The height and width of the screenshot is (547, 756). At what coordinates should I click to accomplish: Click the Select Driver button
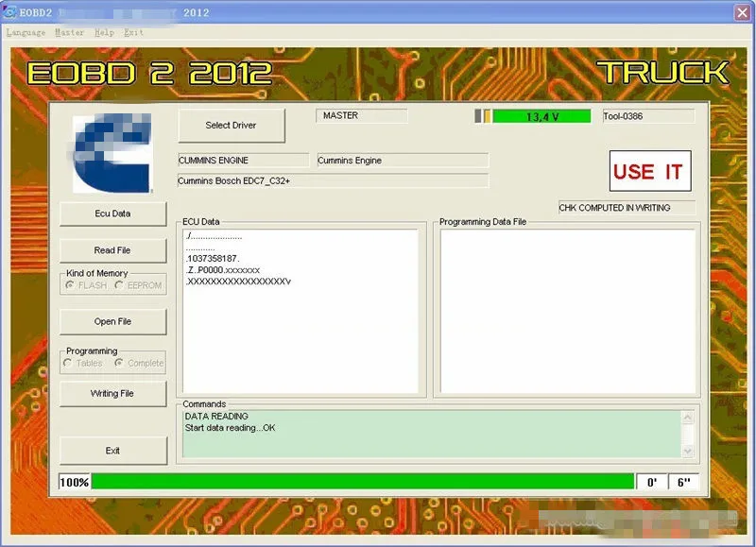232,126
